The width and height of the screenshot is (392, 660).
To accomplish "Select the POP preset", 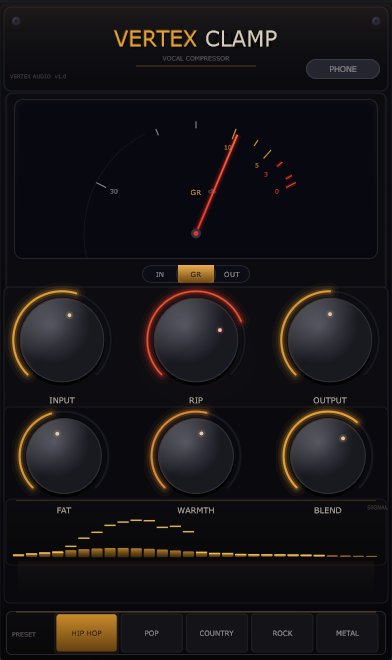I will [x=152, y=633].
